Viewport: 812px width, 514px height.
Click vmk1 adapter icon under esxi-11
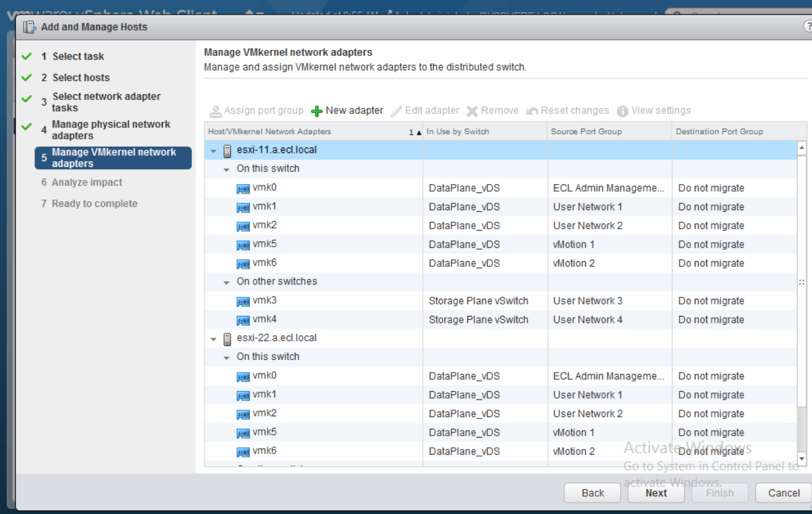[x=243, y=208]
